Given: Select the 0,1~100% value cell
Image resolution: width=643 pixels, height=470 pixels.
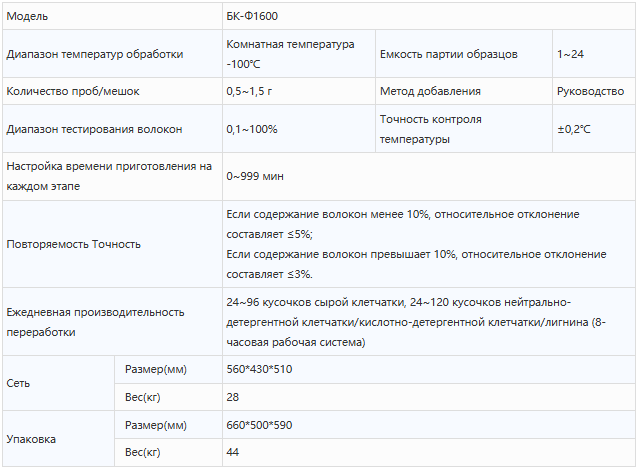Looking at the screenshot, I should tap(252, 129).
